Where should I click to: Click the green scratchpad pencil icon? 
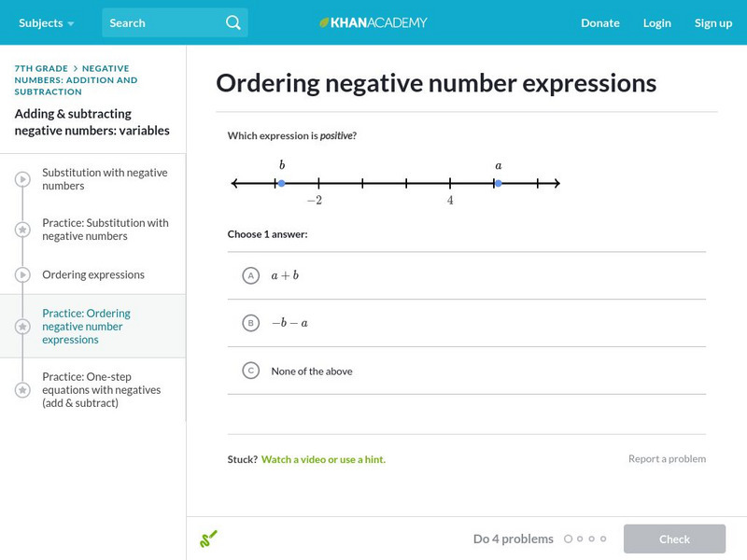click(208, 539)
